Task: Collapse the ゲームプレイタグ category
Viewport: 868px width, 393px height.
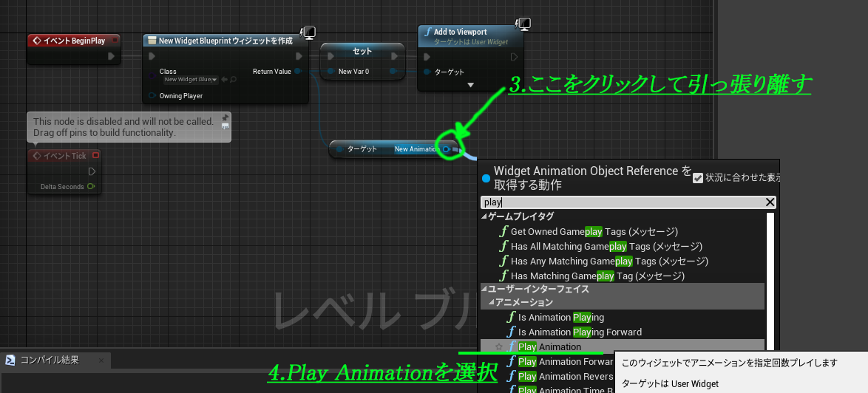Action: coord(484,216)
